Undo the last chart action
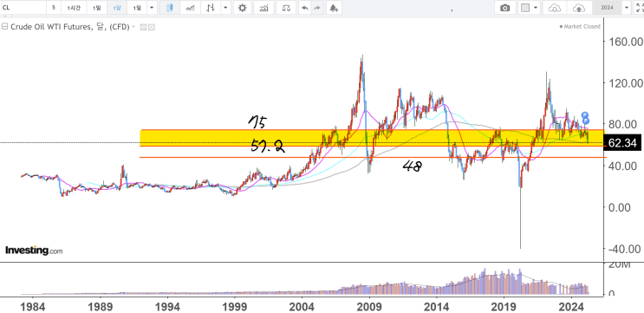This screenshot has width=644, height=313. click(304, 8)
